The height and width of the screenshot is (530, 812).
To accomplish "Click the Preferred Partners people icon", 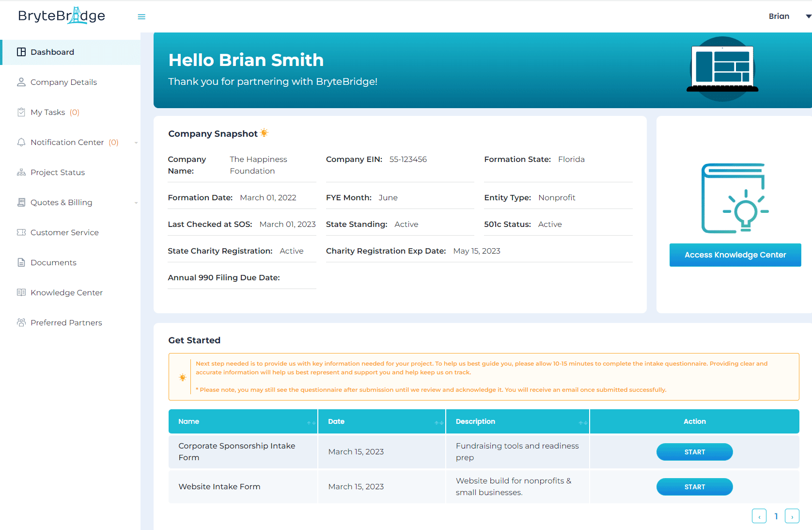I will point(21,322).
